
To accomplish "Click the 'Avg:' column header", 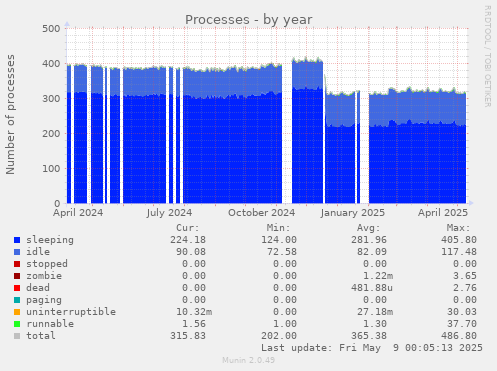I will (x=369, y=228).
